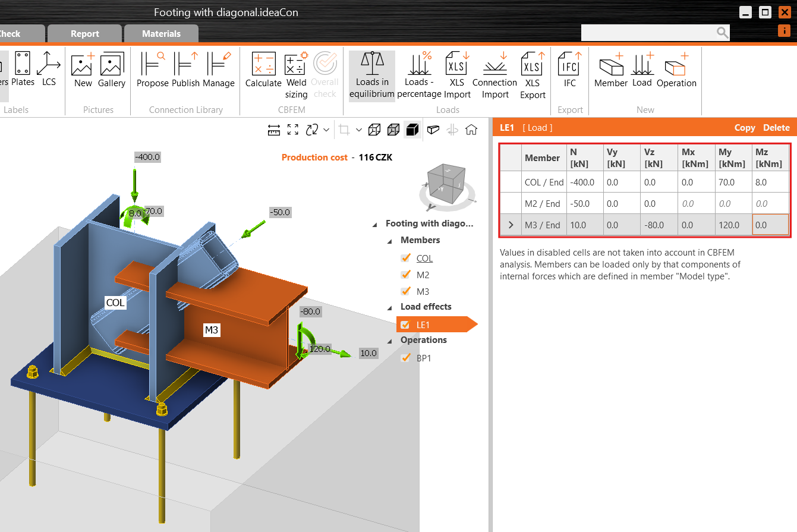Toggle visibility of member M2
The width and height of the screenshot is (797, 532).
click(406, 275)
